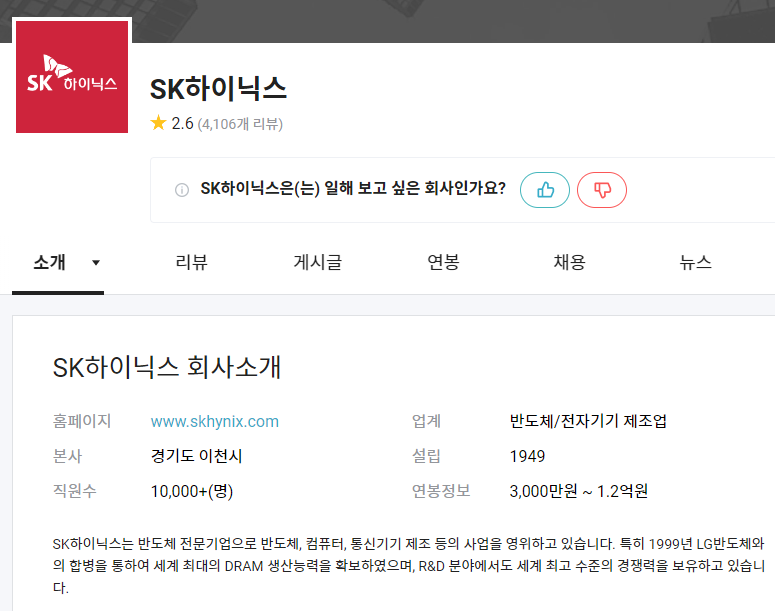Click the info circle icon beside the question
The height and width of the screenshot is (611, 775).
tap(182, 190)
